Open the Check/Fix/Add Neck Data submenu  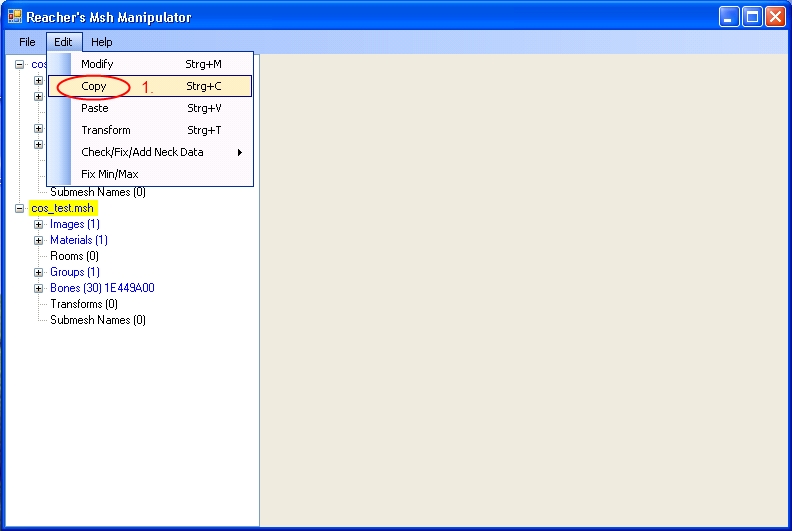coord(142,152)
